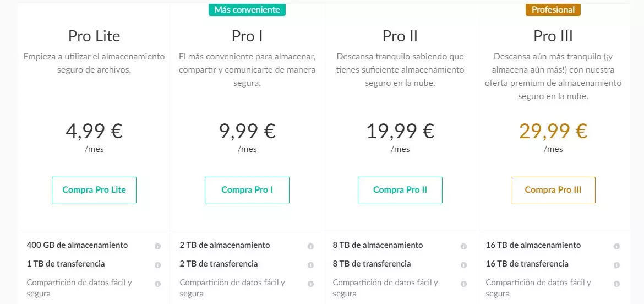
Task: Click the Pro Lite plan title
Action: (x=94, y=36)
